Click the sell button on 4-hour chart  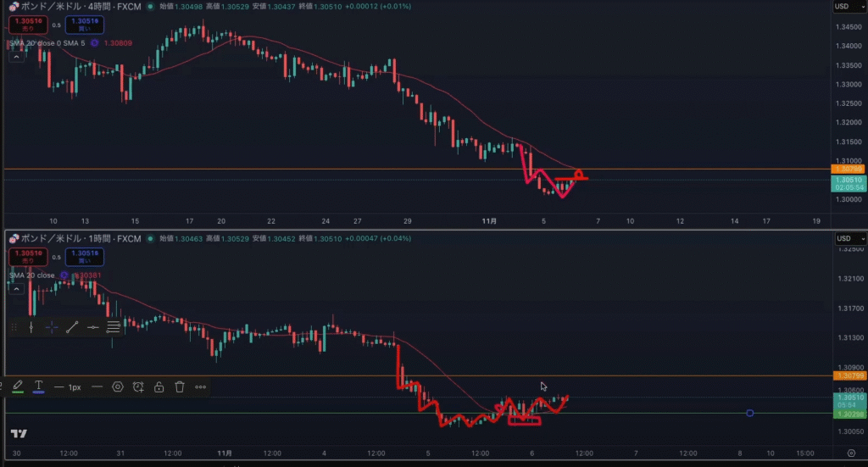coord(28,25)
